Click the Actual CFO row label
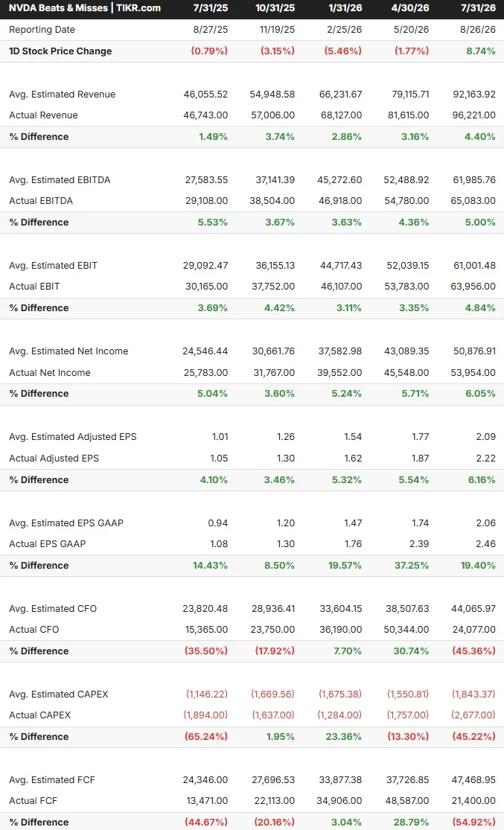Viewport: 504px width, 830px height. pyautogui.click(x=34, y=630)
